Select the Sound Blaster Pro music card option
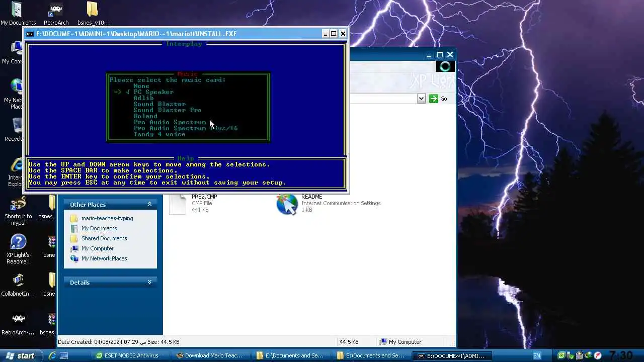This screenshot has height=362, width=644. (168, 110)
